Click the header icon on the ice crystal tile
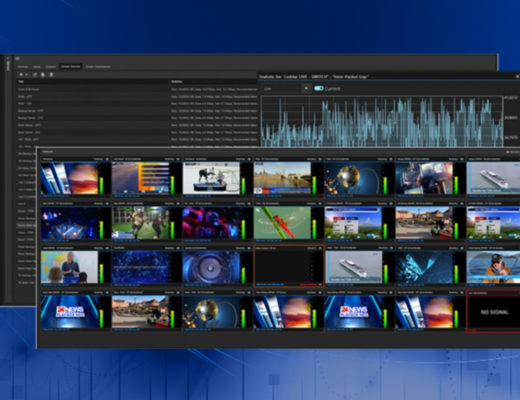Viewport: 520px width, 400px height. click(461, 248)
